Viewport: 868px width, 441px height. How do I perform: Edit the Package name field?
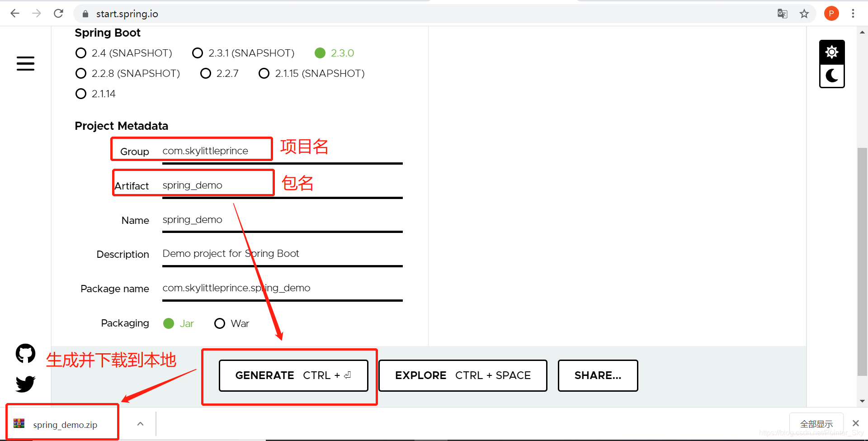pos(282,288)
